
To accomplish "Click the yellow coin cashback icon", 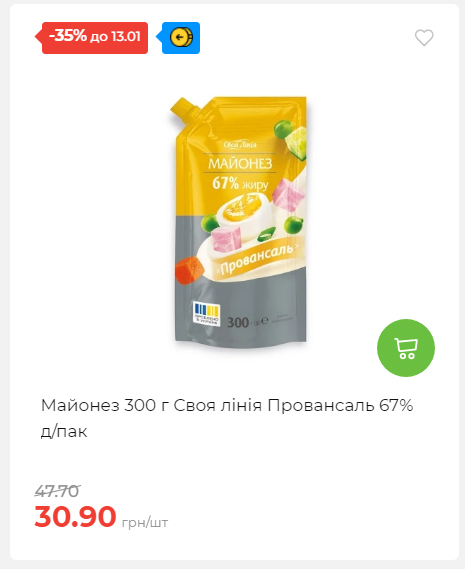I will click(181, 37).
